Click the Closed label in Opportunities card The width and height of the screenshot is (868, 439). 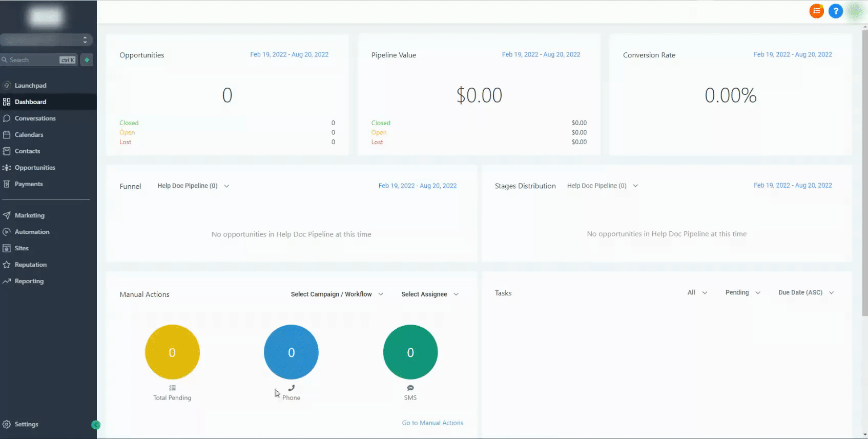pos(129,123)
